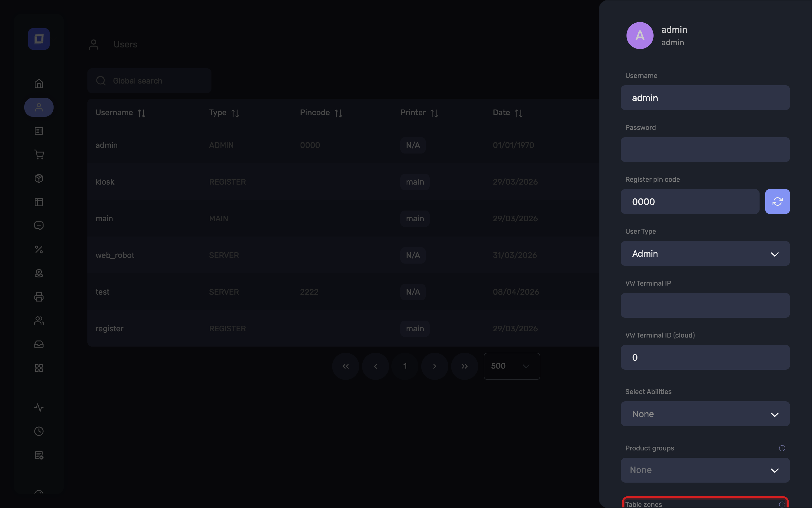Click N/A printer badge in web_robot row

click(x=413, y=255)
